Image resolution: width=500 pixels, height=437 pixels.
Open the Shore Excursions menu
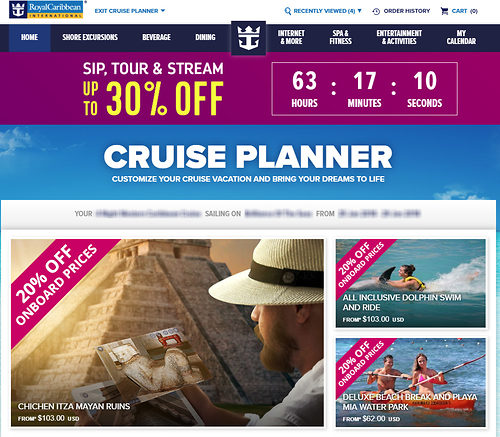(x=90, y=37)
